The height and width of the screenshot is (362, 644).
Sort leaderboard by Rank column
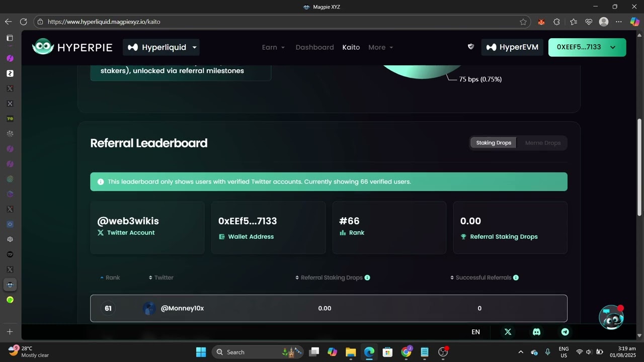point(110,278)
